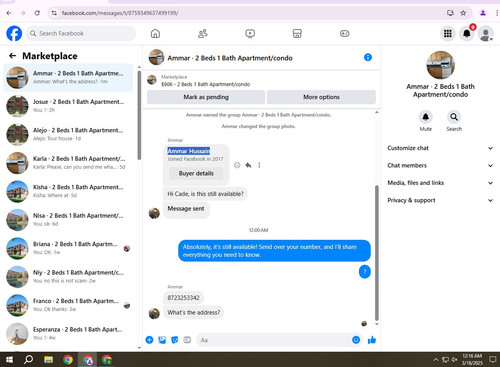Click the conversation list scrollbar
This screenshot has width=500, height=367.
[x=139, y=115]
